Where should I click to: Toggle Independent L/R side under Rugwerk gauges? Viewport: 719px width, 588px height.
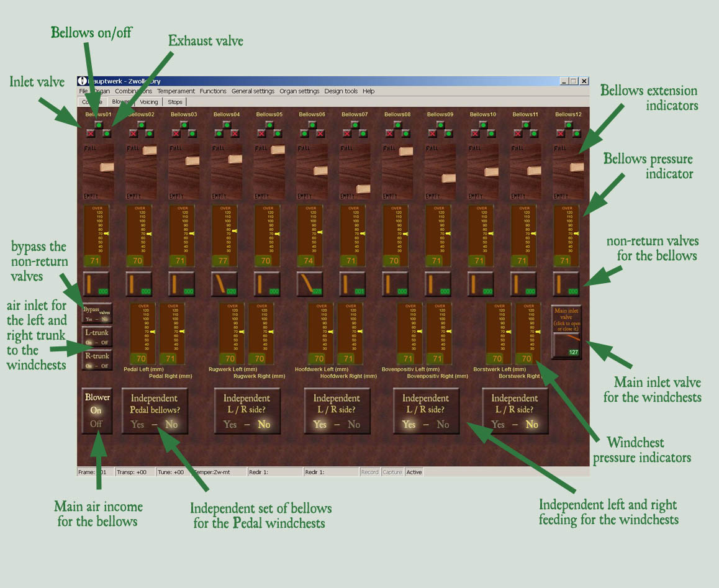click(x=247, y=411)
